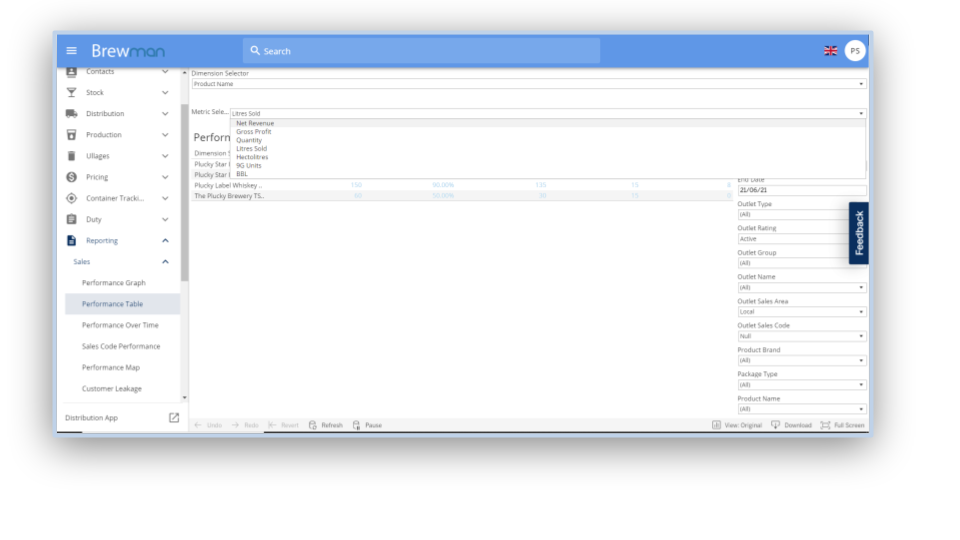The width and height of the screenshot is (960, 540).
Task: Click the sidebar scroll down arrow
Action: [184, 398]
